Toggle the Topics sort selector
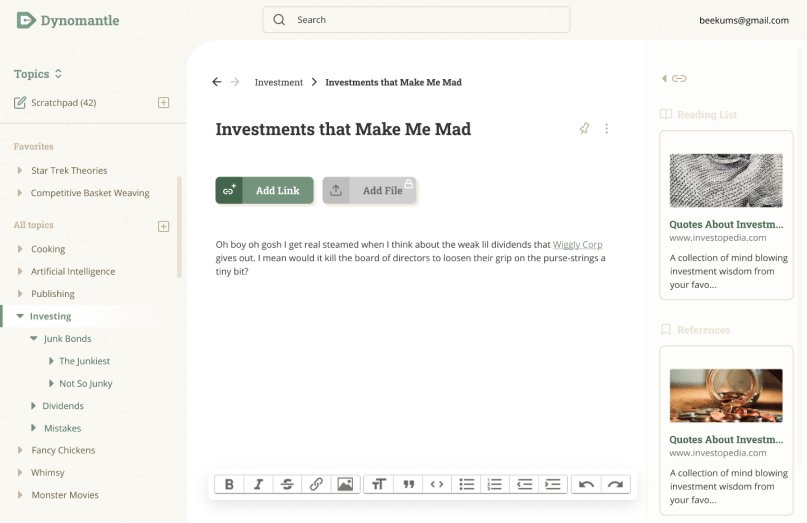 click(58, 74)
